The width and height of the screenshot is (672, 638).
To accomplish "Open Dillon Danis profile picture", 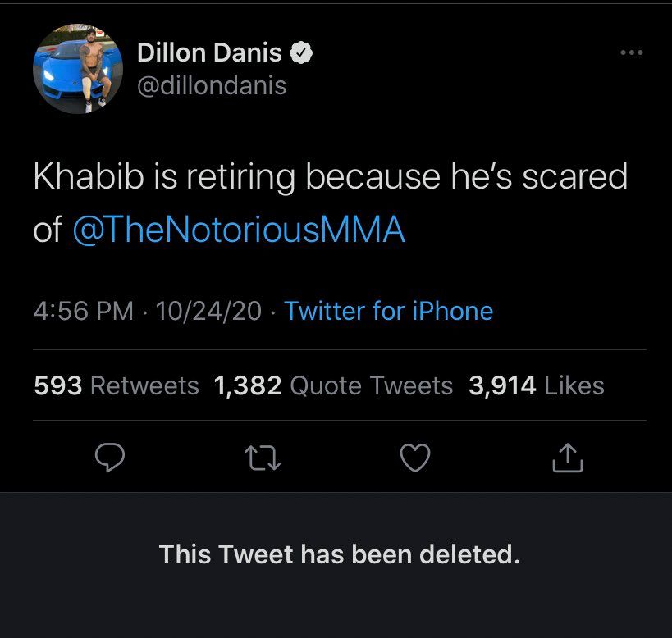I will point(72,69).
